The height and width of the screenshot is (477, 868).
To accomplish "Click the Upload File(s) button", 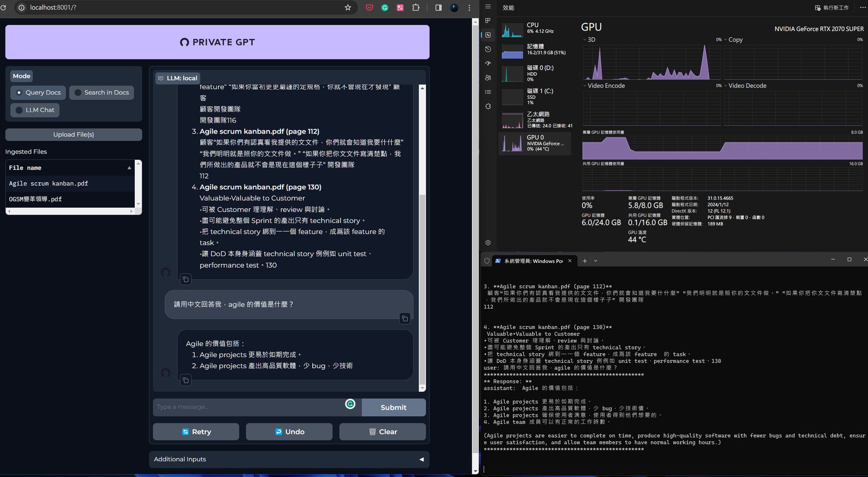I will point(74,134).
